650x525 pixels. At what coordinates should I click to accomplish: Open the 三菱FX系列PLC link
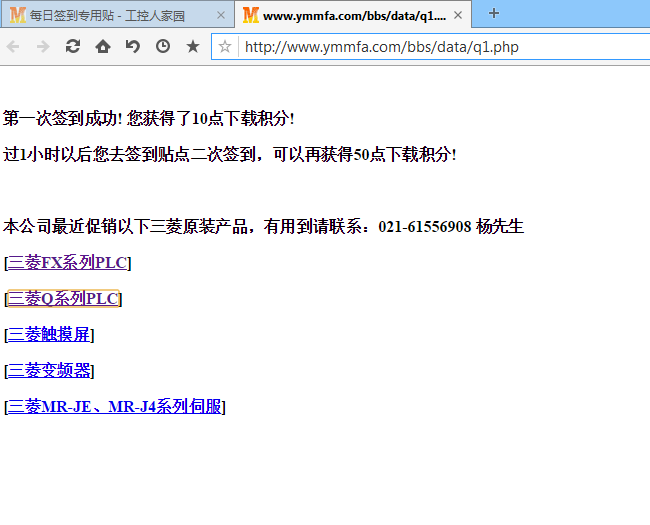[68, 263]
